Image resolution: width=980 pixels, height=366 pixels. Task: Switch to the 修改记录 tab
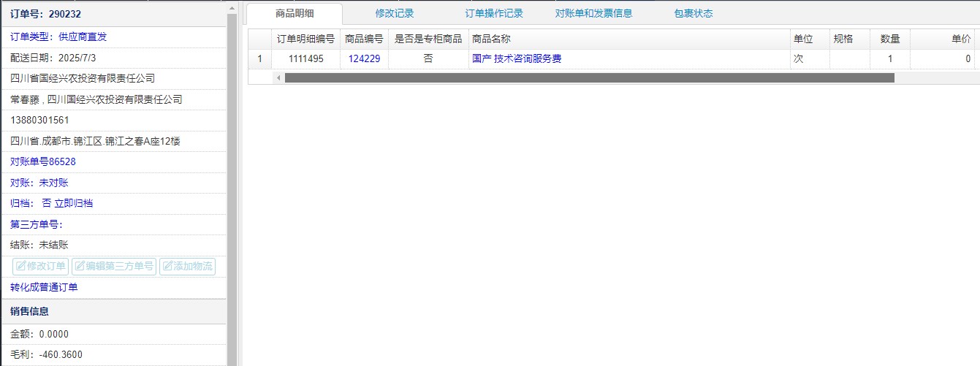coord(395,13)
